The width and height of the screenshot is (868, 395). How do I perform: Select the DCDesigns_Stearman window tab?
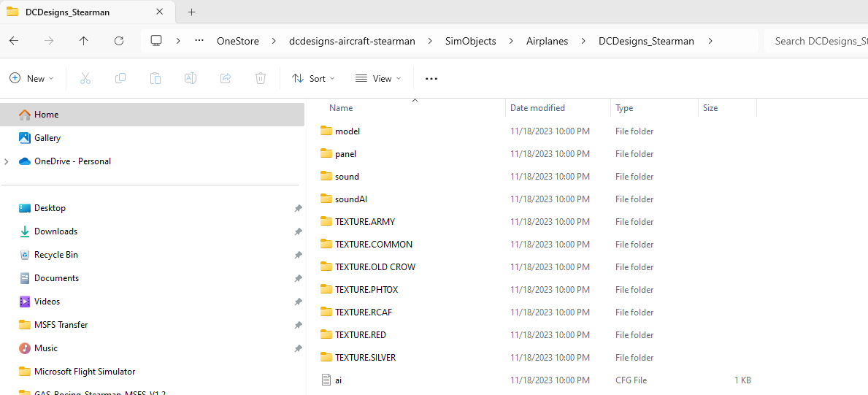point(86,12)
